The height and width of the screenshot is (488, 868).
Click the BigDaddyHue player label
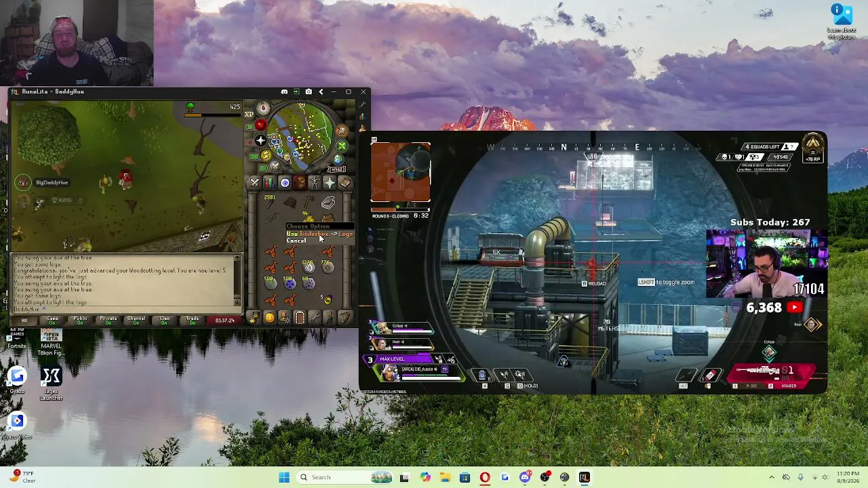52,182
